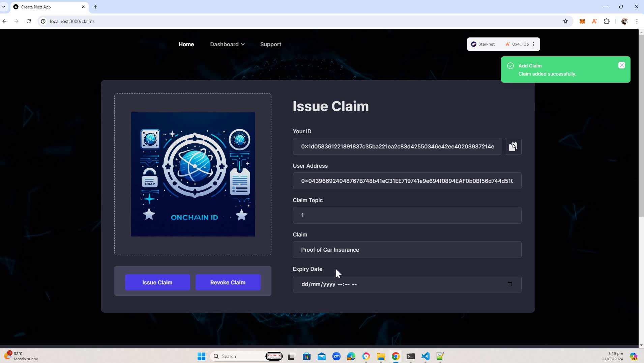Copy Your ID with the clipboard icon
The image size is (644, 363).
(513, 146)
